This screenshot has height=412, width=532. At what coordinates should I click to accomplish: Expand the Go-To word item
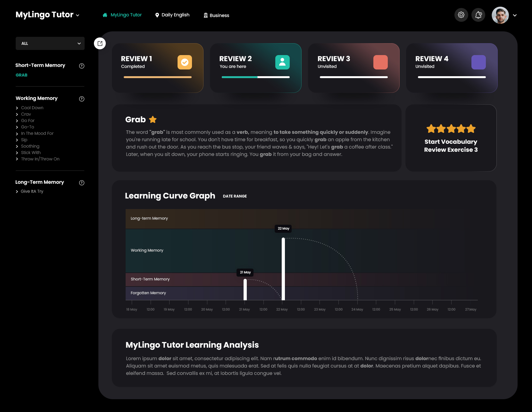25,127
